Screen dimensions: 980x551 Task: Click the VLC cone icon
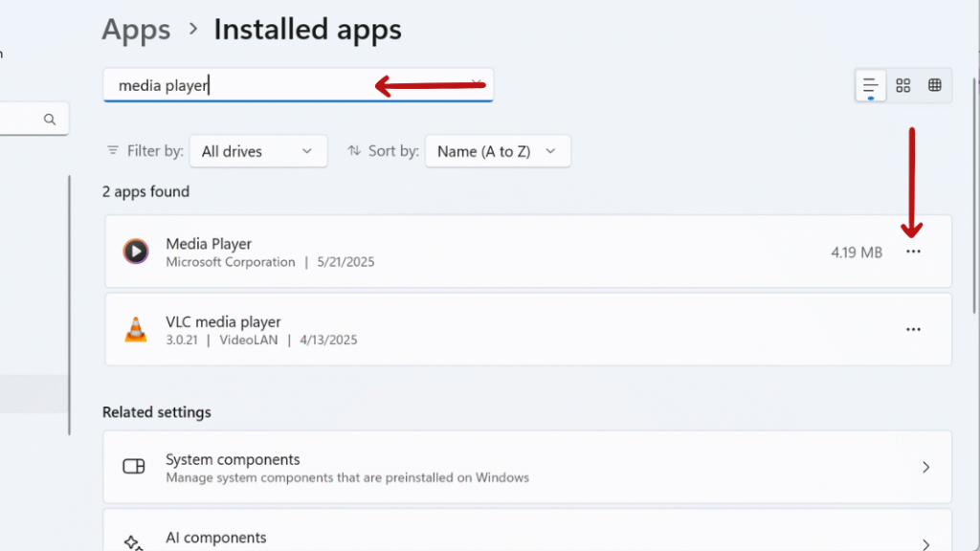[136, 329]
